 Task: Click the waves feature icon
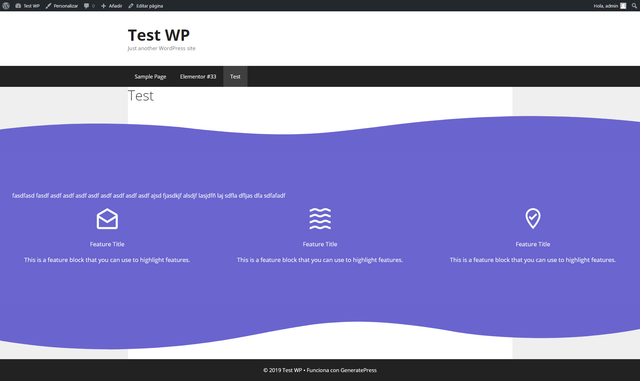(x=320, y=218)
